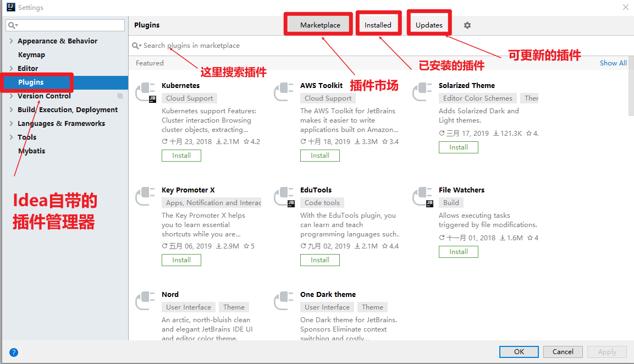Click the Solarized Theme plugin icon
The image size is (634, 364).
pyautogui.click(x=422, y=92)
